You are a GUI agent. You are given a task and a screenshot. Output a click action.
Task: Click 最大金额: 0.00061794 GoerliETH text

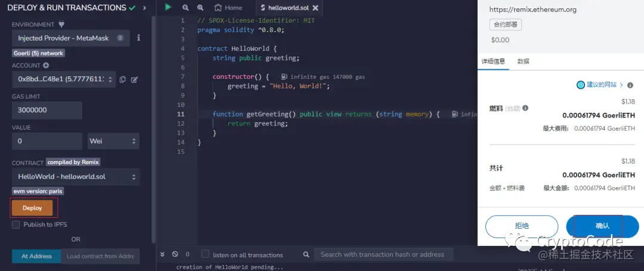(x=589, y=188)
